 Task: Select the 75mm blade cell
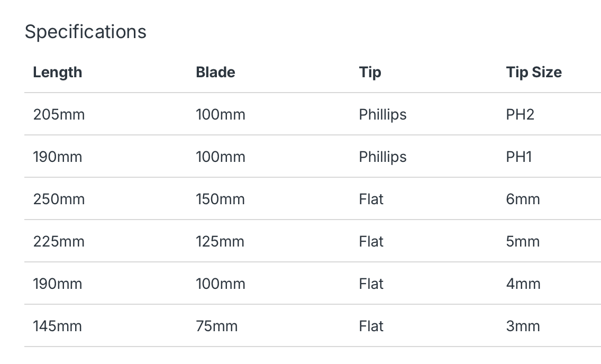pos(216,326)
